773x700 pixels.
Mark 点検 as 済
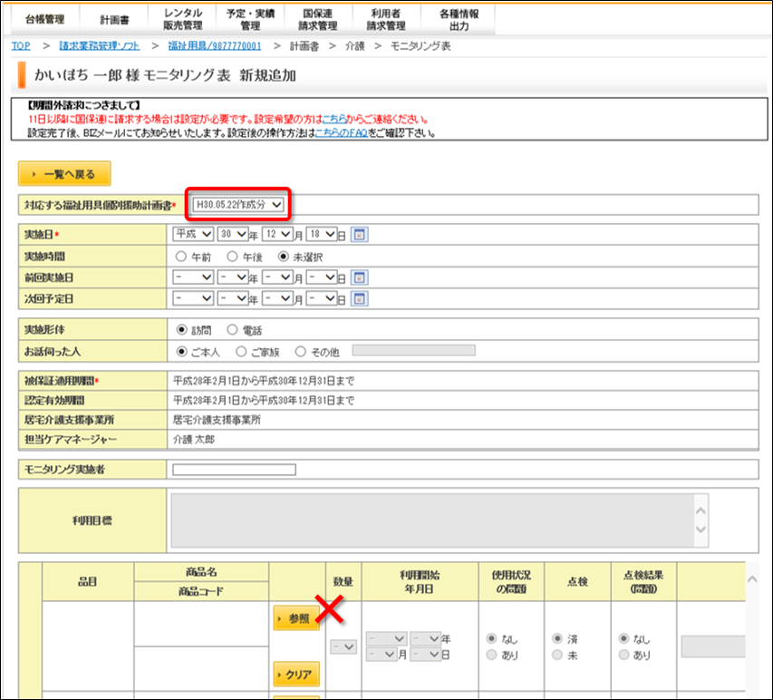(x=557, y=638)
